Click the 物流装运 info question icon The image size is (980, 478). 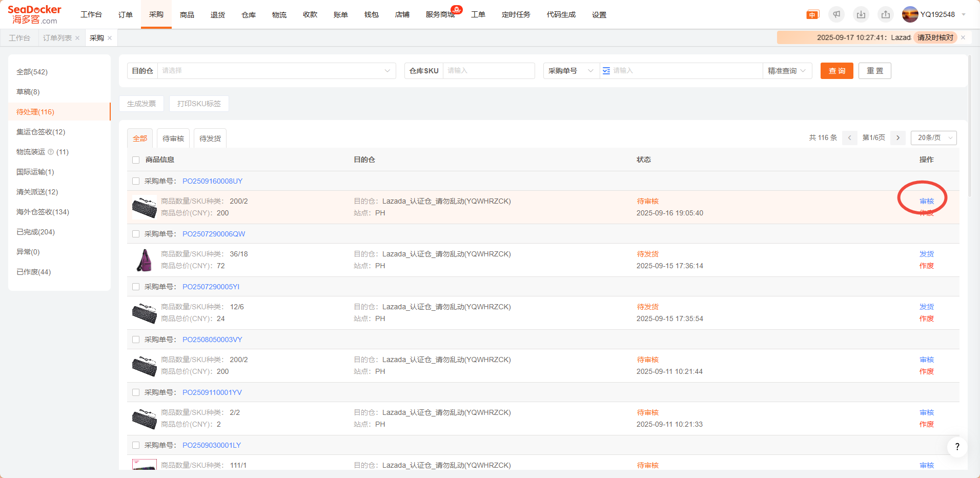pos(51,152)
